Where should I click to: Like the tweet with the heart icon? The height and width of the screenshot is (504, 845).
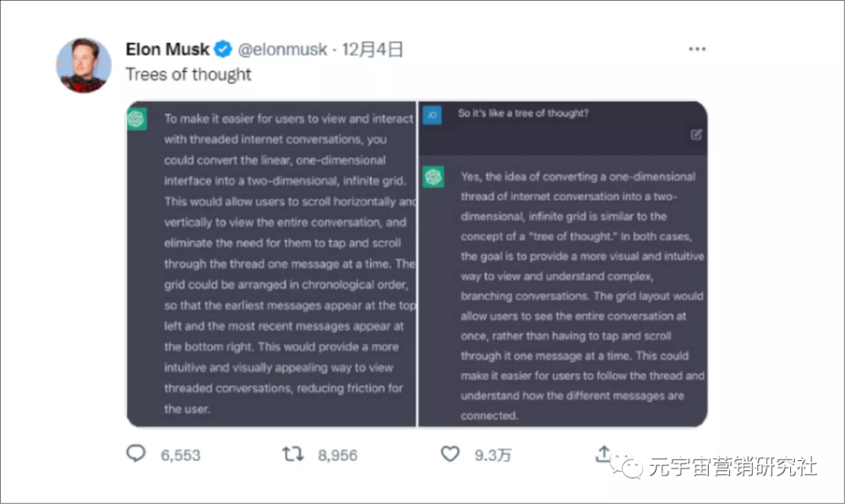coord(450,454)
